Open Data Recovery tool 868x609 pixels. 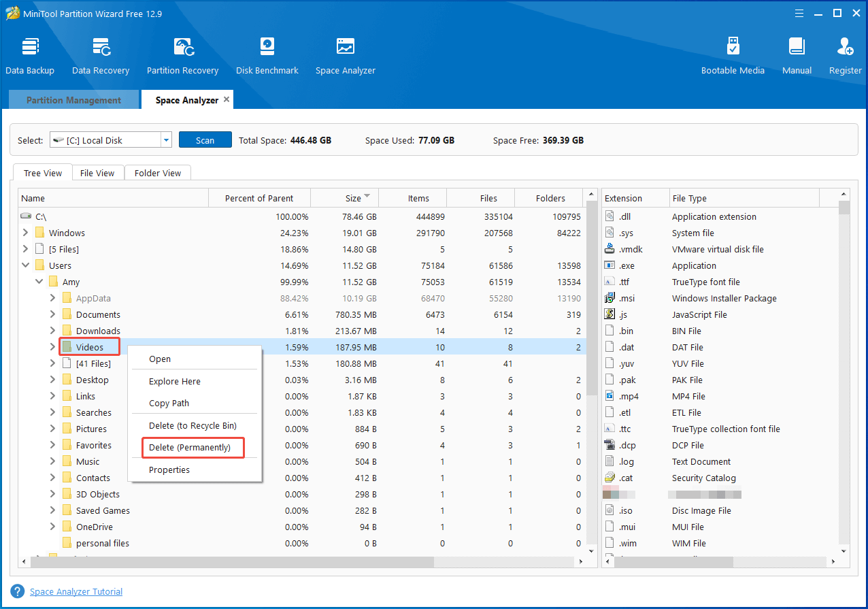click(101, 56)
